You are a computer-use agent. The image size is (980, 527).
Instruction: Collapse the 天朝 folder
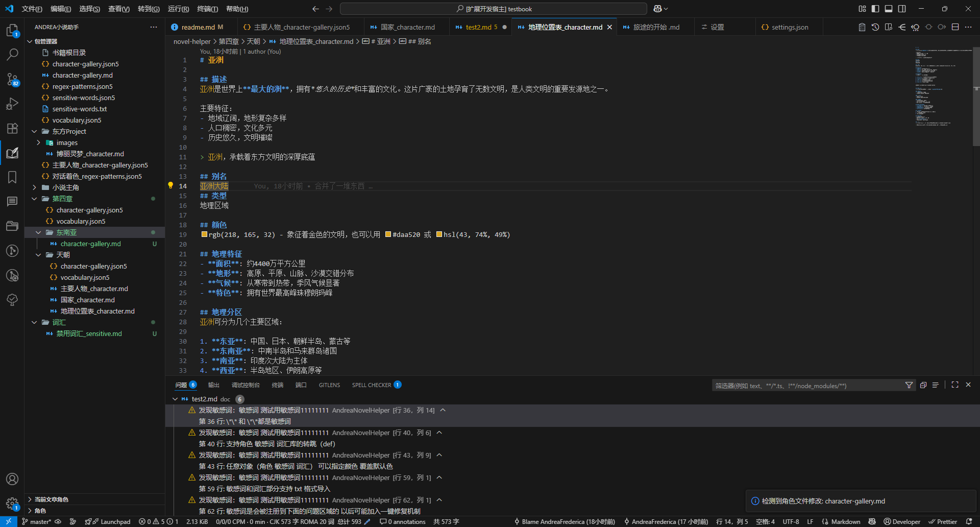(38, 255)
